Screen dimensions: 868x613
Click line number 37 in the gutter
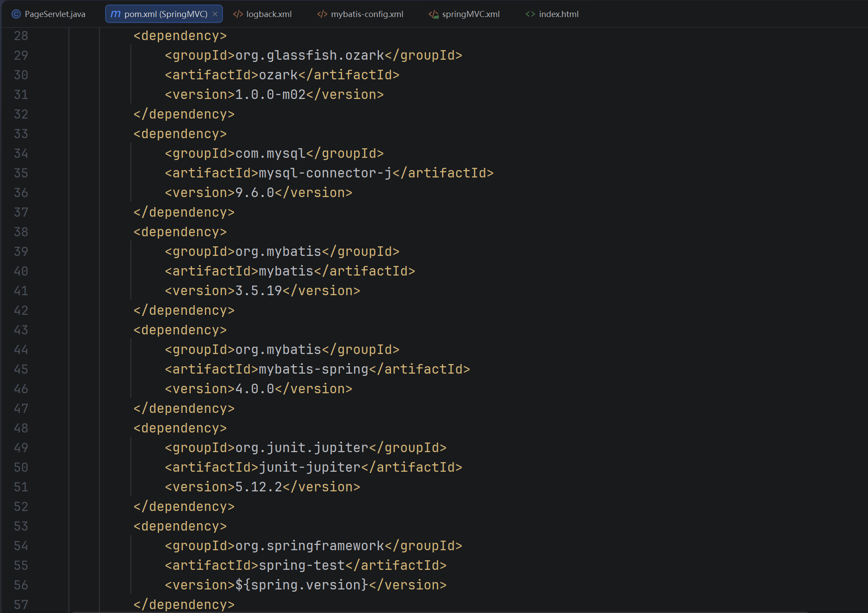click(x=21, y=212)
